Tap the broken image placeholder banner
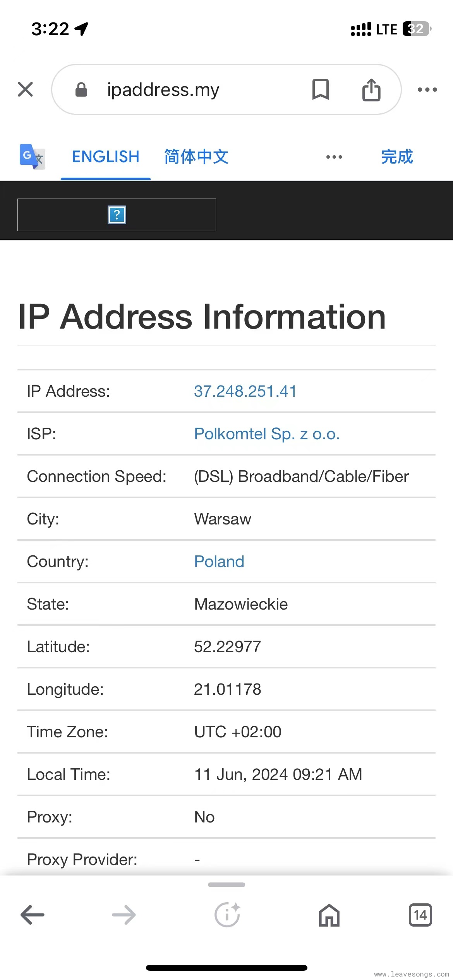 [x=117, y=215]
